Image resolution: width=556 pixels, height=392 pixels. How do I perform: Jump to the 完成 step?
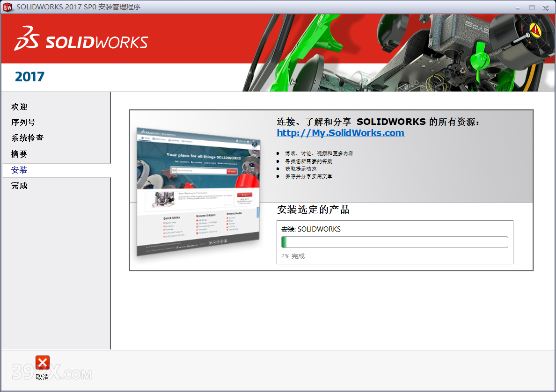[x=20, y=186]
